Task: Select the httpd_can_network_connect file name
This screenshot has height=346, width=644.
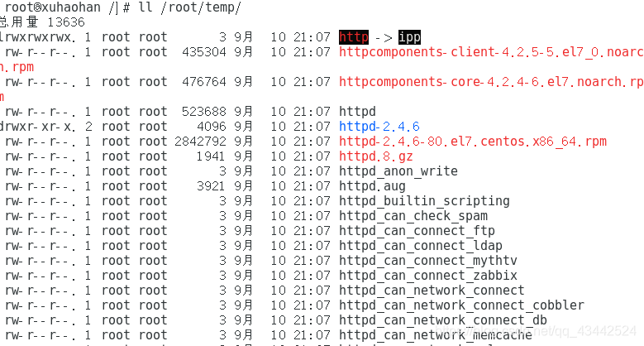Action: [432, 291]
